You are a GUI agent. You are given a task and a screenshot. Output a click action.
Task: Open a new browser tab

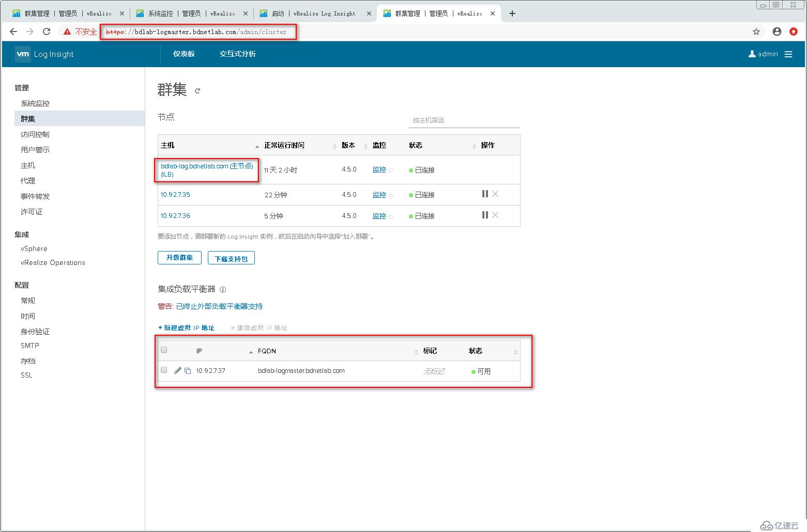[512, 13]
